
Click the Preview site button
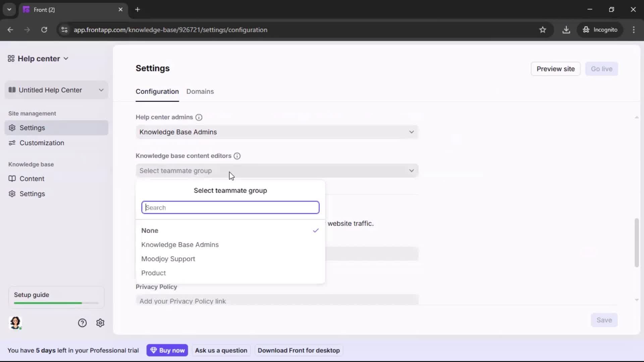point(555,69)
